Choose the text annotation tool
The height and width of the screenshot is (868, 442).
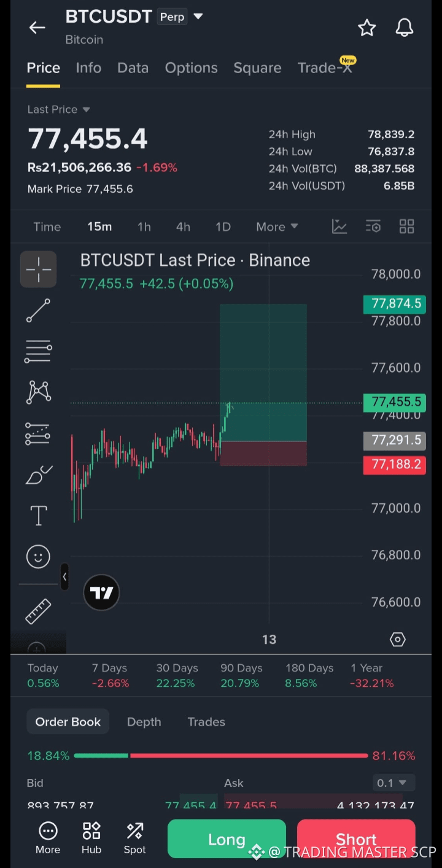click(x=39, y=515)
